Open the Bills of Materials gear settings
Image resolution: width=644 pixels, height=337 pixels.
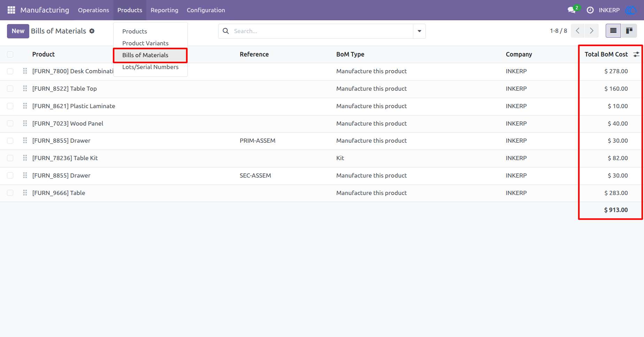pyautogui.click(x=92, y=31)
